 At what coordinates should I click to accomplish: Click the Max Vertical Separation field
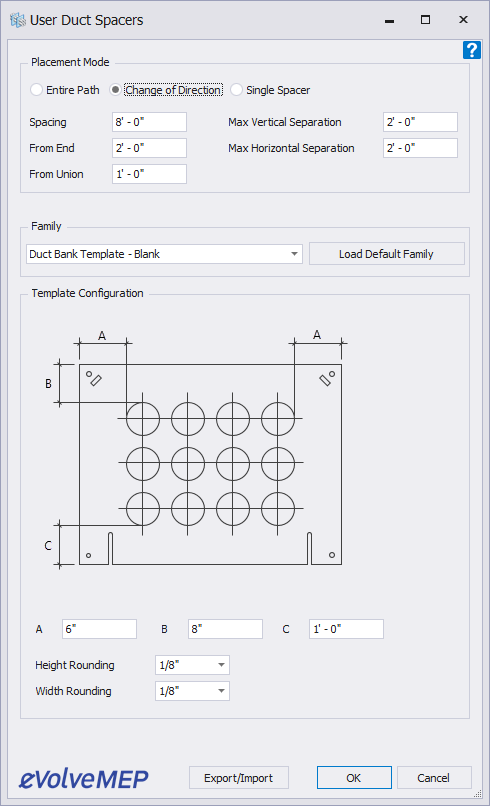(x=421, y=122)
